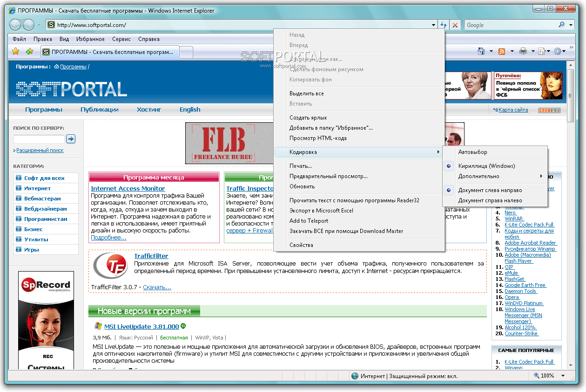
Task: Click the site search go arrow button
Action: [71, 139]
